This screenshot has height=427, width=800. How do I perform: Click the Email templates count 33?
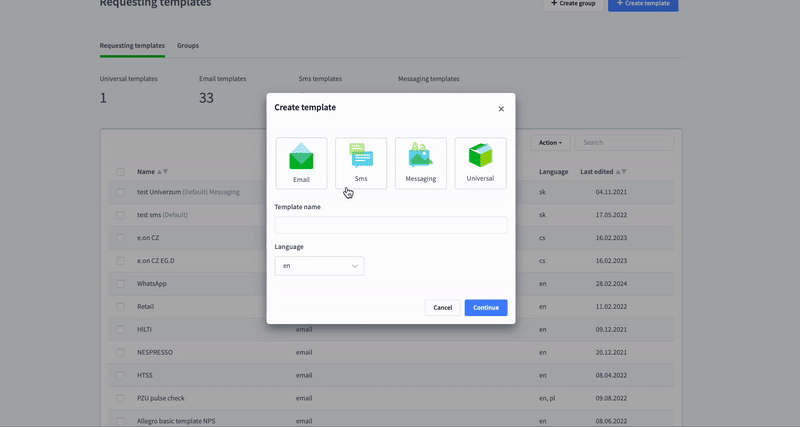206,98
